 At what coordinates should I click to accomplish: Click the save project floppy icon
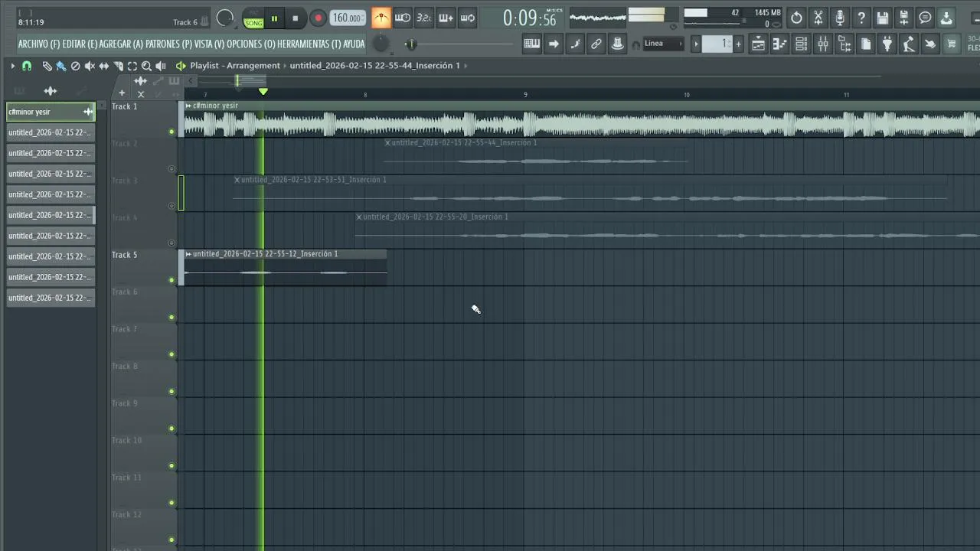point(883,18)
